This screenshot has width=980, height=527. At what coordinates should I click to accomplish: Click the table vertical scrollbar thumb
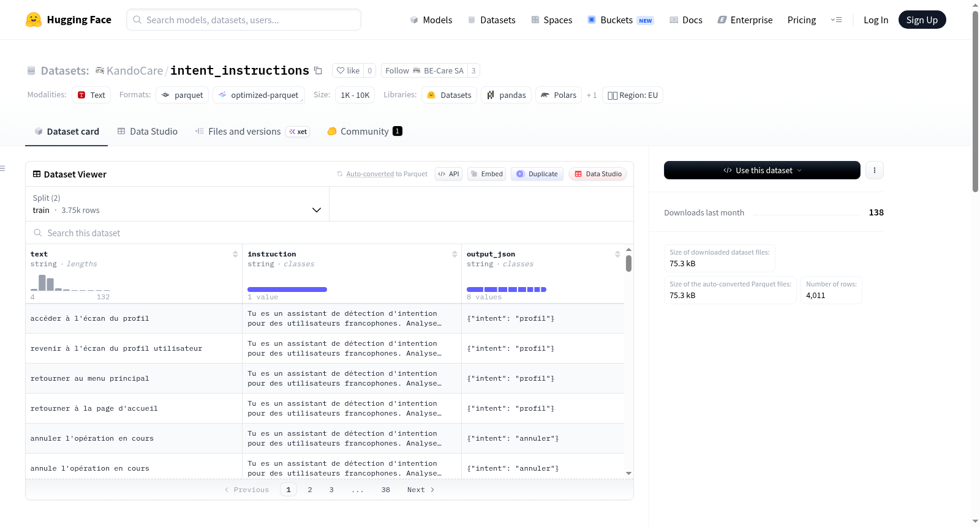[628, 264]
